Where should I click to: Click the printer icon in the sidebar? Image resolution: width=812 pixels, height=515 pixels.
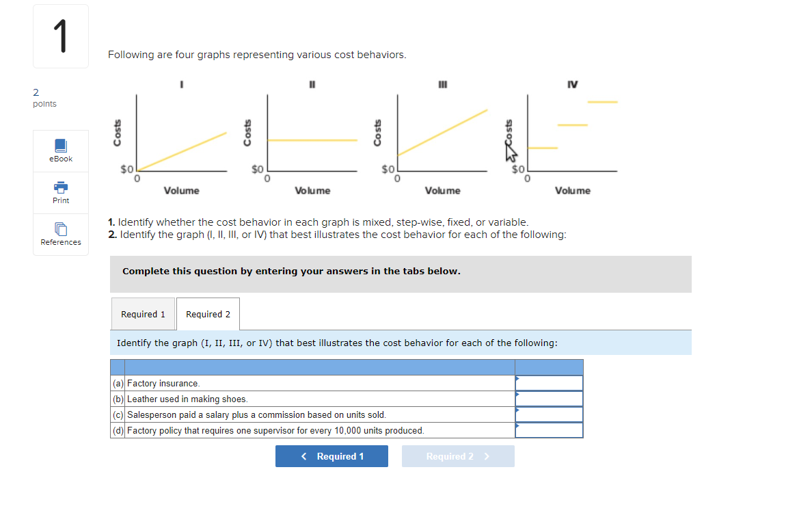[60, 186]
